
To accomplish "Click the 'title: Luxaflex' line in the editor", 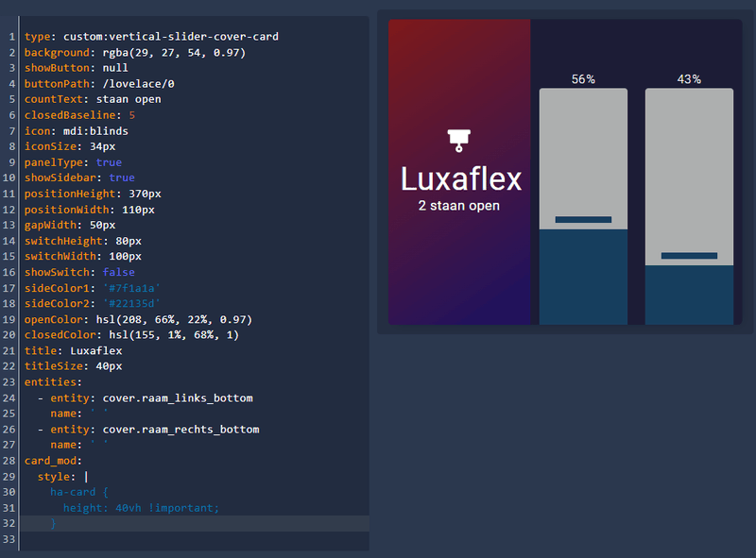I will point(74,351).
